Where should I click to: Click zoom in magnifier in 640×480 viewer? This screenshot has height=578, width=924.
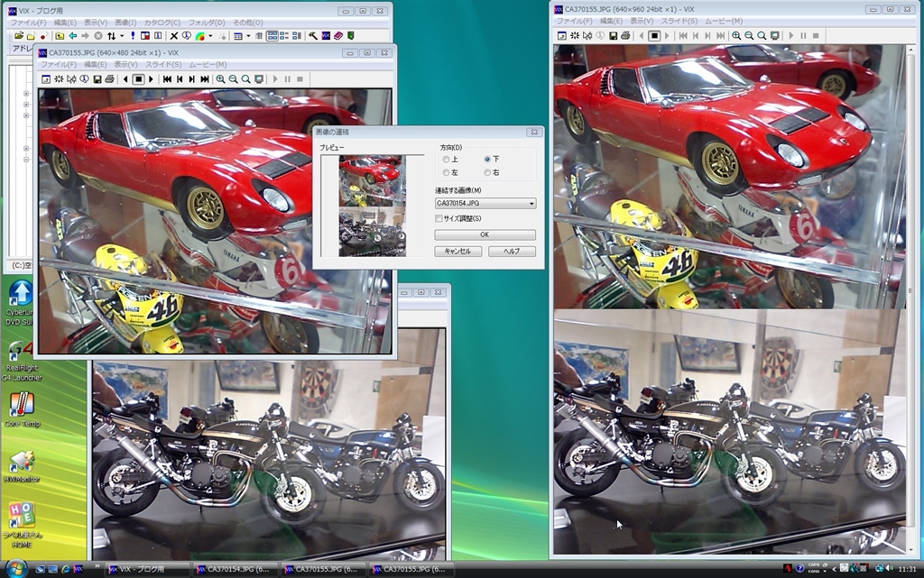[220, 78]
